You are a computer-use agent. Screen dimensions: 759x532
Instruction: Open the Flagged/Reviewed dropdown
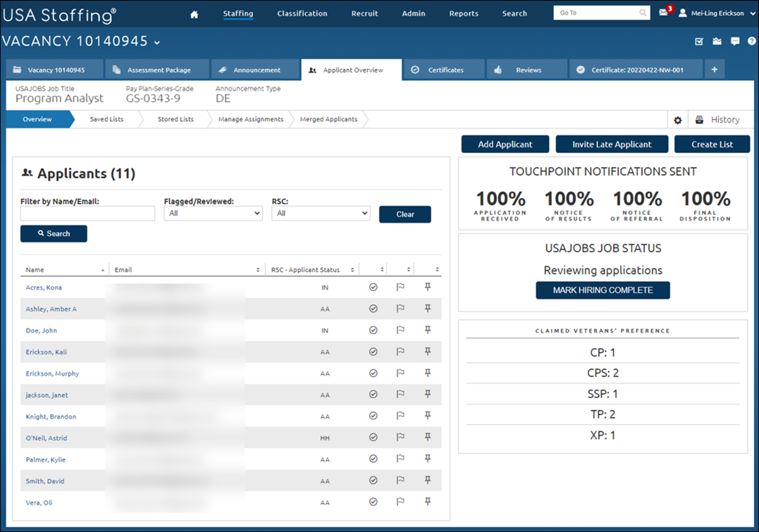[x=213, y=214]
